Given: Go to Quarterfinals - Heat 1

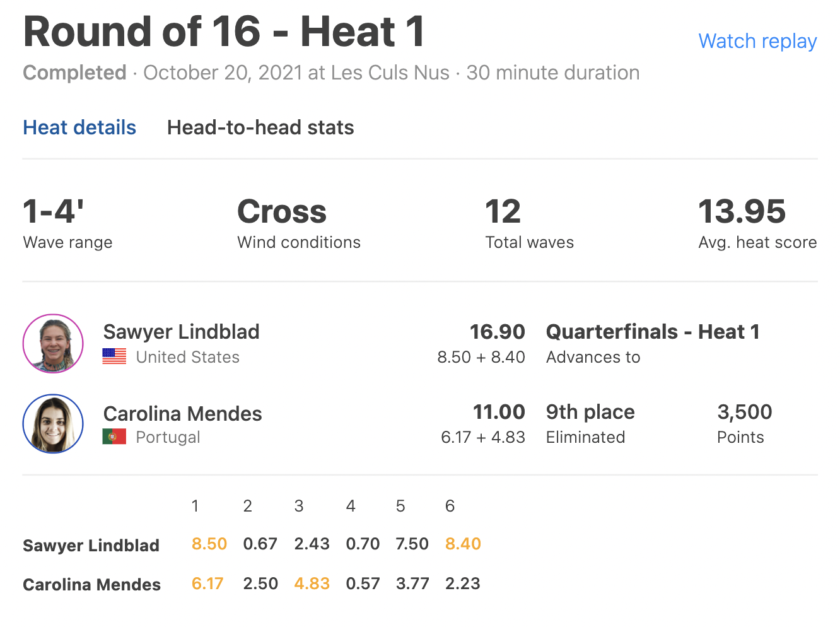Looking at the screenshot, I should (653, 332).
